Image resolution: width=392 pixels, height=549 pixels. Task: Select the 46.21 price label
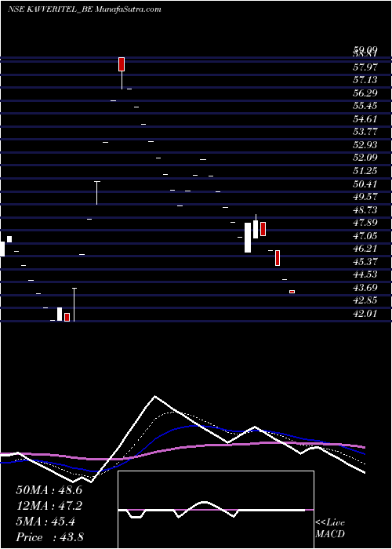[365, 249]
